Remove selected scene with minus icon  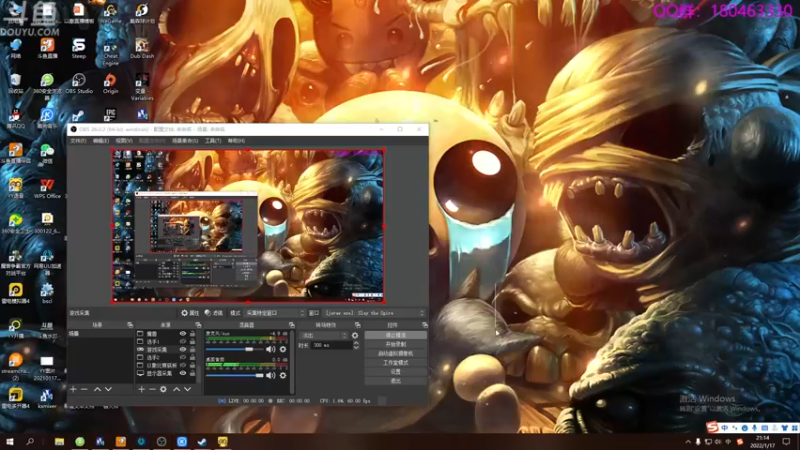pyautogui.click(x=84, y=389)
